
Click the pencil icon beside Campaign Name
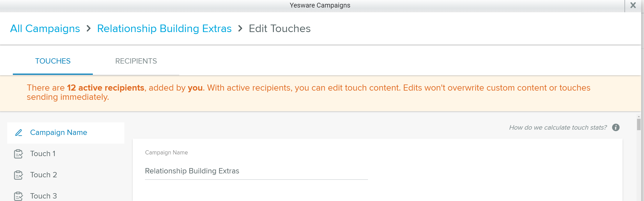coord(19,133)
